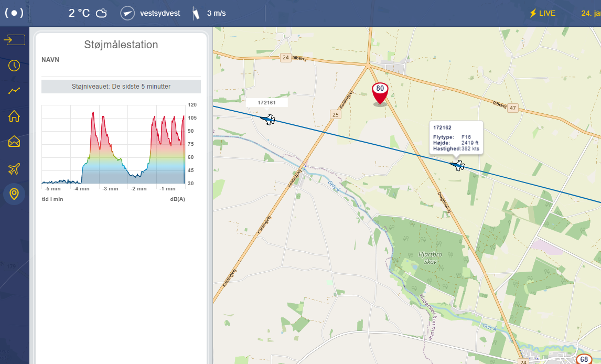Click the home icon in the sidebar
The width and height of the screenshot is (601, 364).
pos(14,116)
